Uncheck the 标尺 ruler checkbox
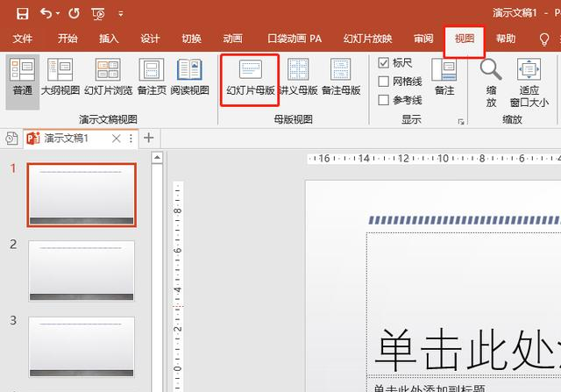This screenshot has width=561, height=392. coord(384,63)
